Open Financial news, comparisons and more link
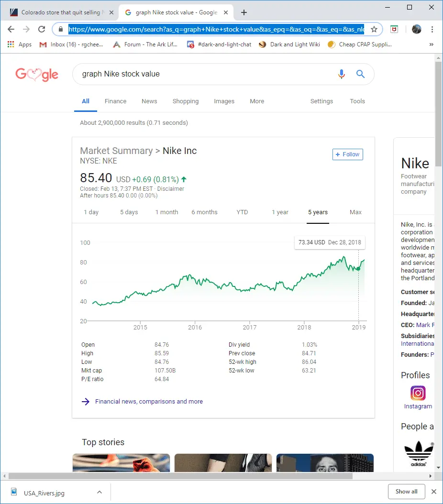Image resolution: width=443 pixels, height=504 pixels. (149, 402)
